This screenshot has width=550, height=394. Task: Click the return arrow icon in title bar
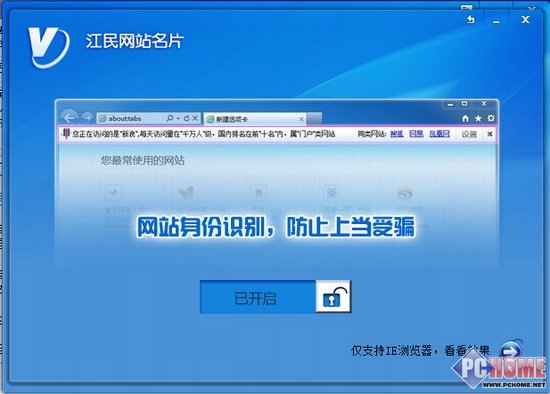471,19
